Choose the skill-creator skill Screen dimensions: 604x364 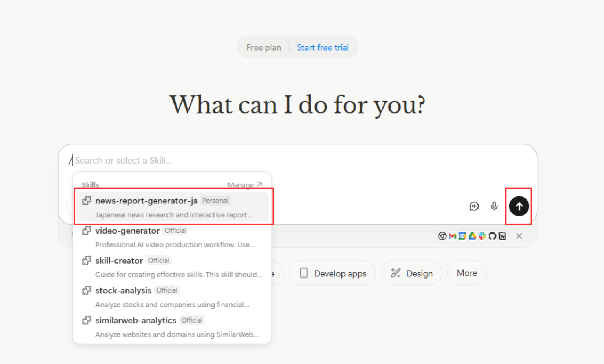coord(172,267)
